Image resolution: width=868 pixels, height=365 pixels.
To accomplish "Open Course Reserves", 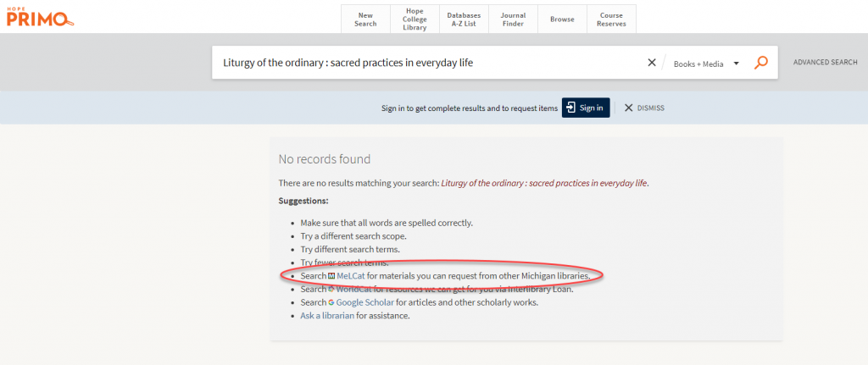I will pos(611,19).
